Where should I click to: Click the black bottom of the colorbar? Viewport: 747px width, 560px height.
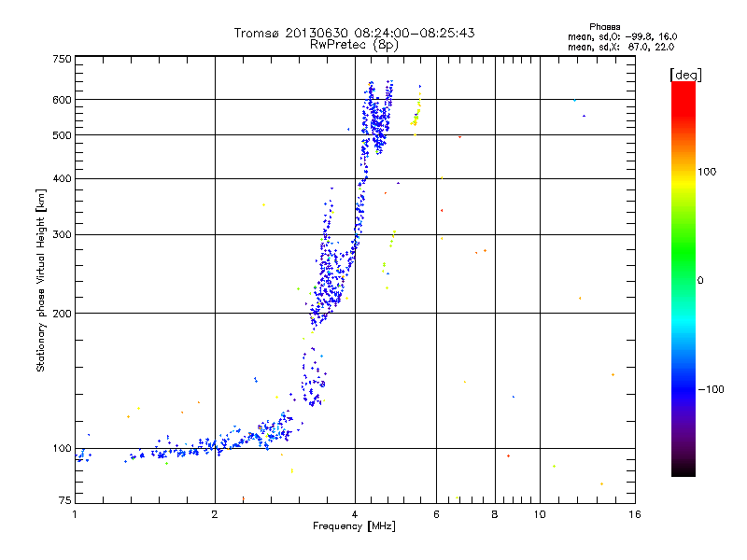click(684, 469)
